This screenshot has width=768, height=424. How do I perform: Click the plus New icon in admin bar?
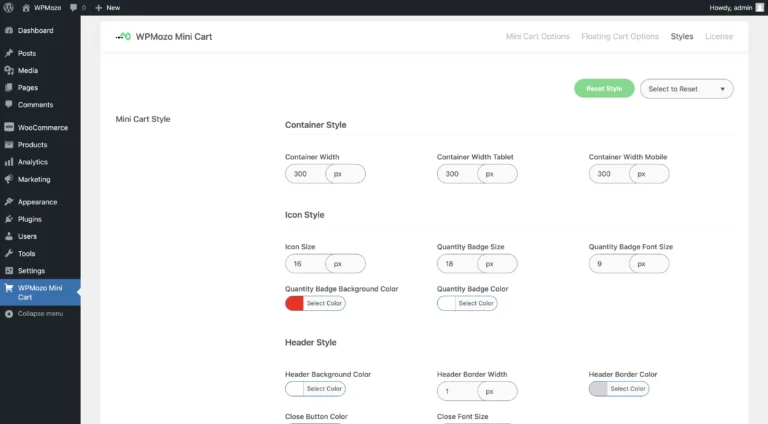pos(98,7)
